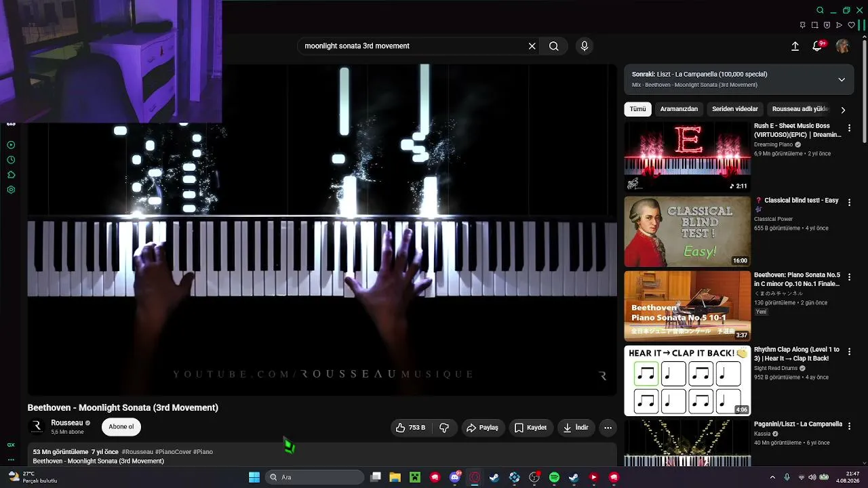Save video using Kaydet button
The width and height of the screenshot is (868, 488).
(x=530, y=428)
